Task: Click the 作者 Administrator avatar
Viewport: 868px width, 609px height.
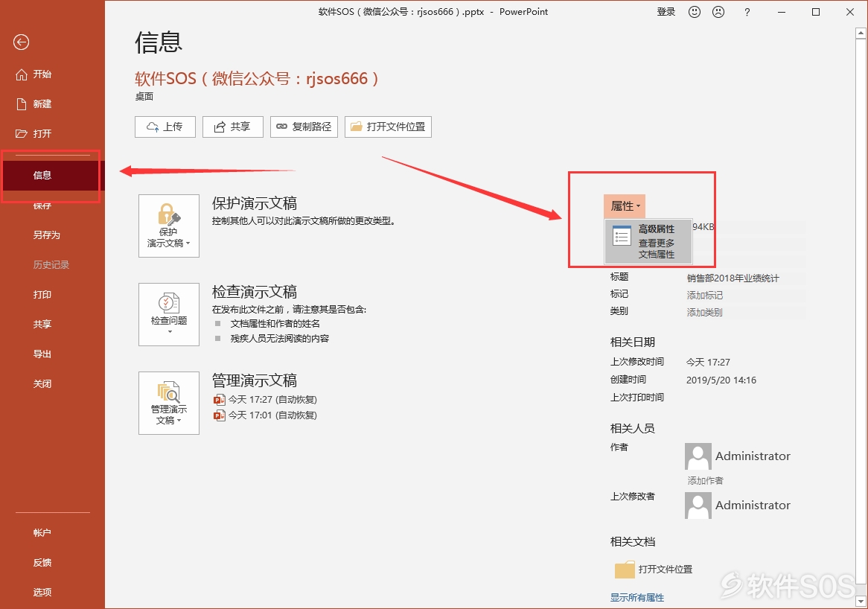Action: [698, 456]
